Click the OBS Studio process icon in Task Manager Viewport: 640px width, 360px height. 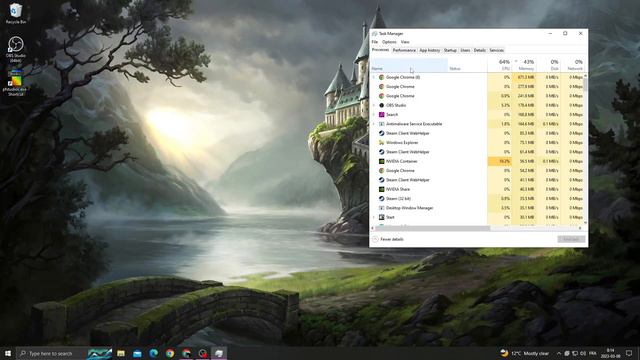click(x=381, y=105)
